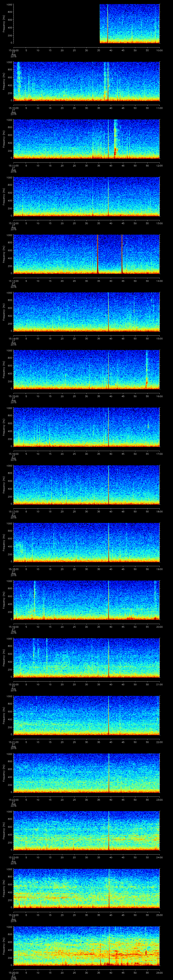Click the "15:20:00" start time label

pos(14,684)
